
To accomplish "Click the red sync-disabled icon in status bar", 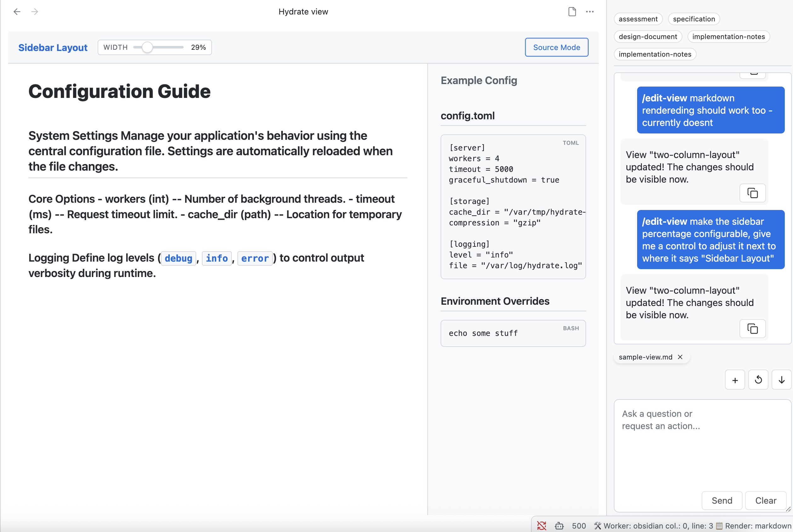I will click(542, 526).
